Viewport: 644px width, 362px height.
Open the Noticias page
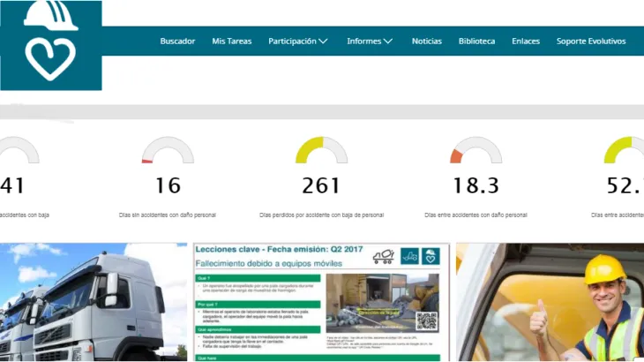(427, 41)
